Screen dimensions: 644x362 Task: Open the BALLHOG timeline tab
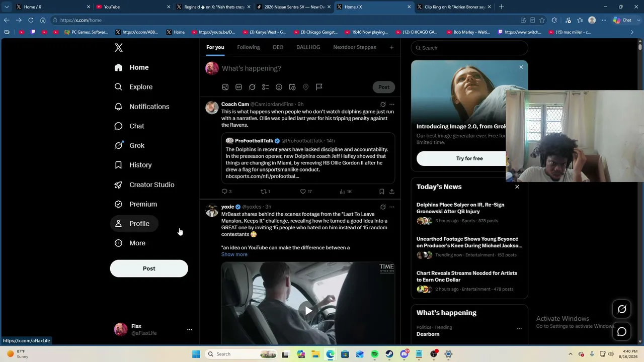(x=308, y=47)
